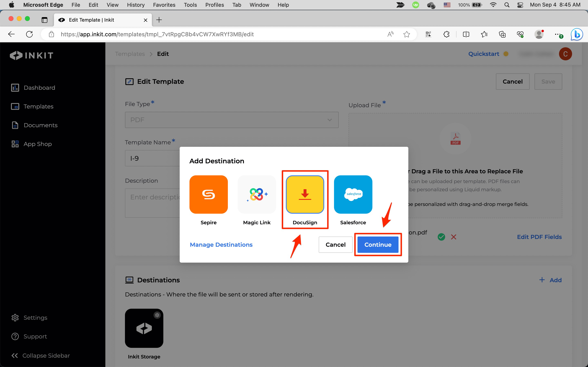Expand the File Type PDF dropdown
588x367 pixels.
(x=231, y=120)
